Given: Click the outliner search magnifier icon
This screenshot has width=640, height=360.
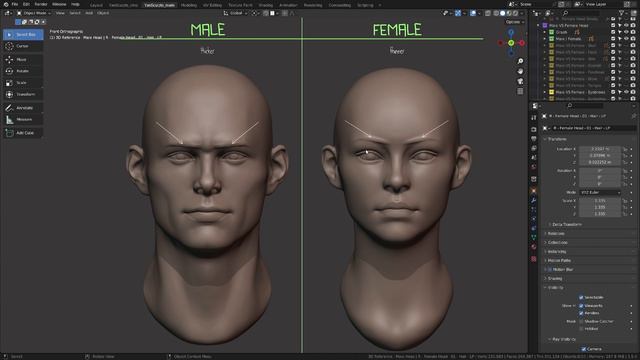Looking at the screenshot, I should tap(565, 13).
